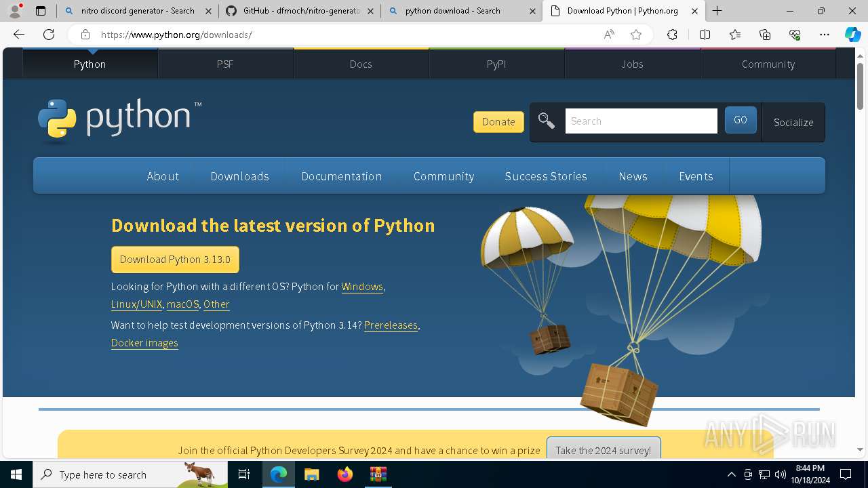Open Settings and more ellipsis menu
The width and height of the screenshot is (868, 488).
(x=825, y=35)
